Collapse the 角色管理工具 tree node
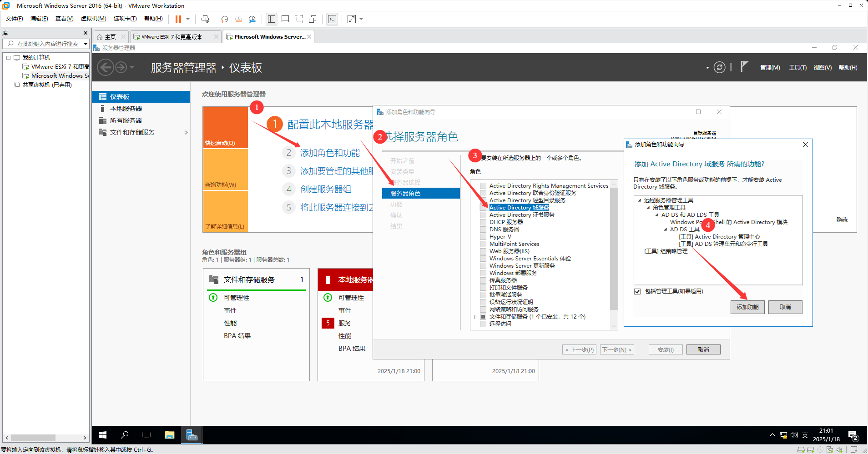The width and height of the screenshot is (868, 454). [x=648, y=208]
